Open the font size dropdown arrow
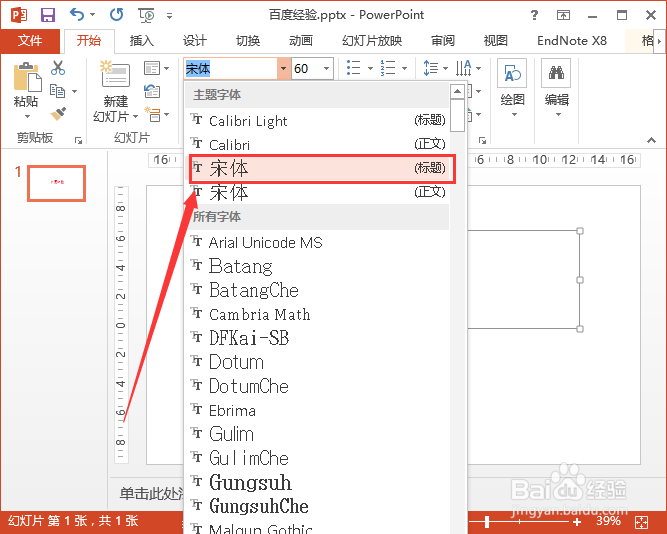The height and width of the screenshot is (534, 667). pos(326,69)
